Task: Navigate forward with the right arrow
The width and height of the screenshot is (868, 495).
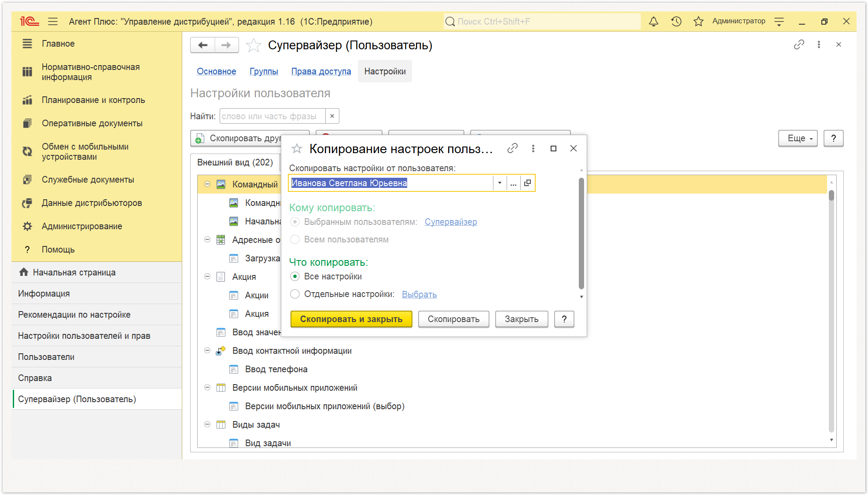Action: (226, 45)
